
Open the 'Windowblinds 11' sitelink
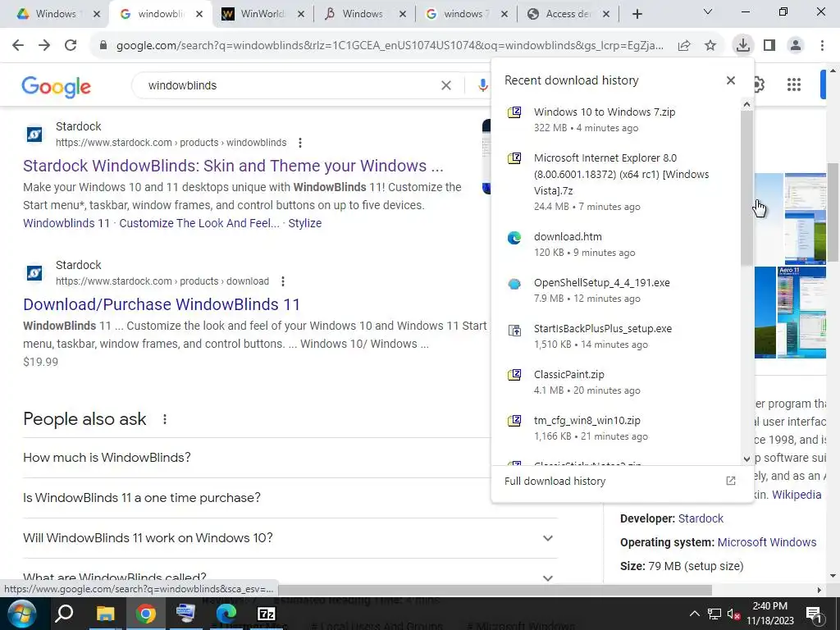coord(66,223)
